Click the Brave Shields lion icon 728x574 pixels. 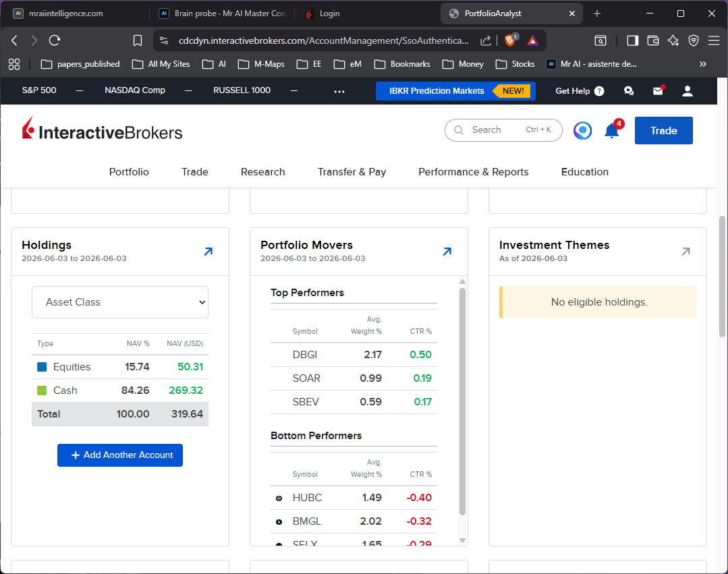[510, 40]
